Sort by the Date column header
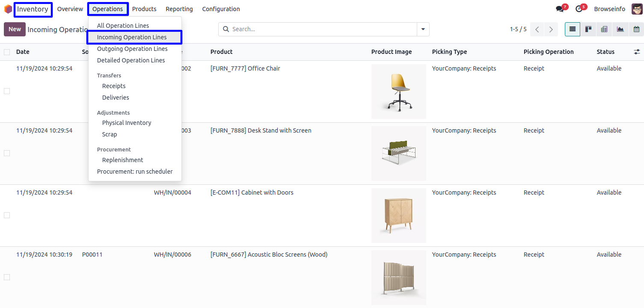Viewport: 644px width, 308px height. 23,52
